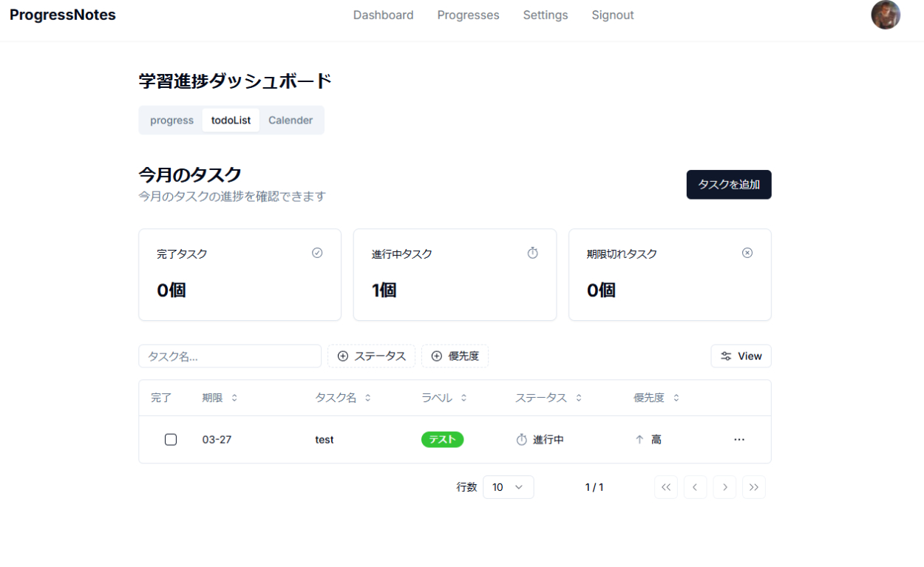Open the three-dot menu for test task
The height and width of the screenshot is (567, 924).
point(739,440)
